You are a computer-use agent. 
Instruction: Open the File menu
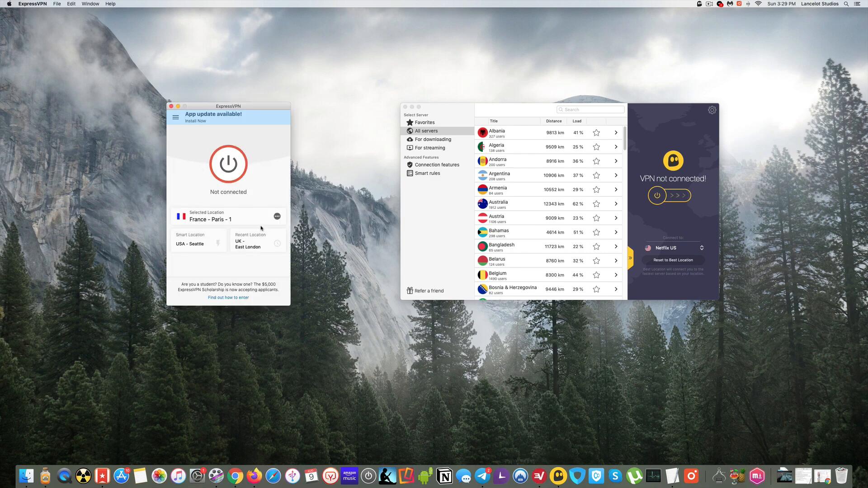[x=57, y=4]
